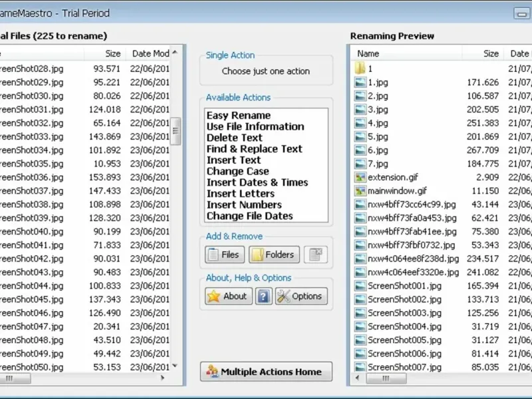532x399 pixels.
Task: Select the row with size 93.571
Action: [x=85, y=68]
